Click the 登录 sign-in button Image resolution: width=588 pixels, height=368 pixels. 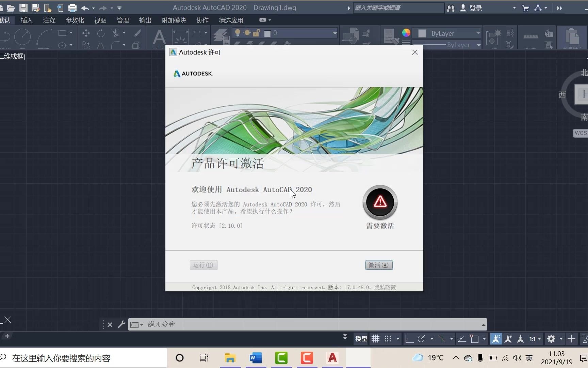coord(471,8)
